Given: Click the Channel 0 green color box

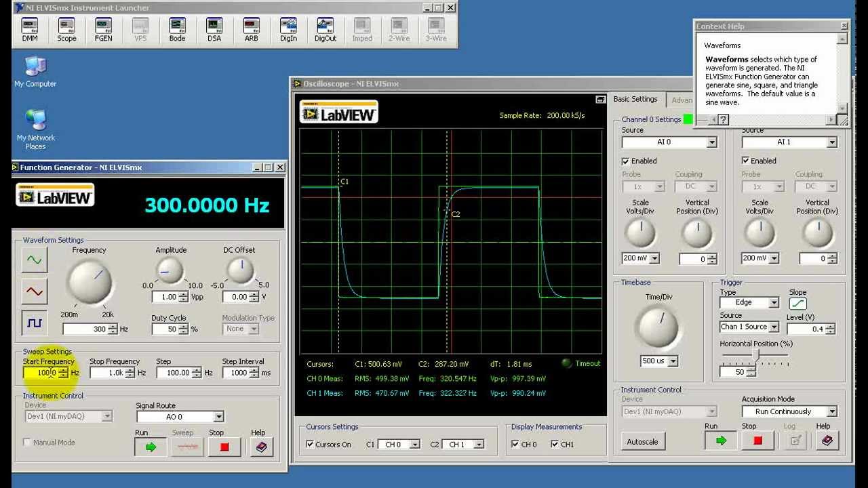Looking at the screenshot, I should 688,119.
